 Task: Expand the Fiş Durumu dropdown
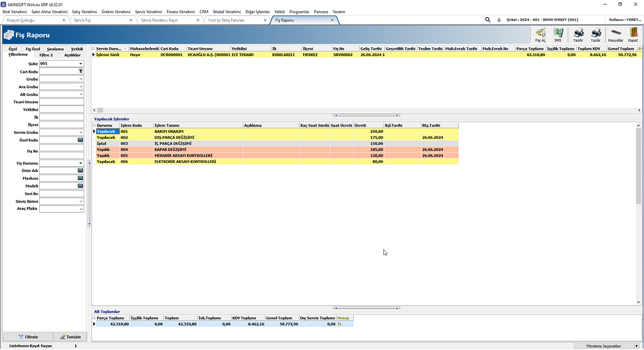(x=80, y=163)
